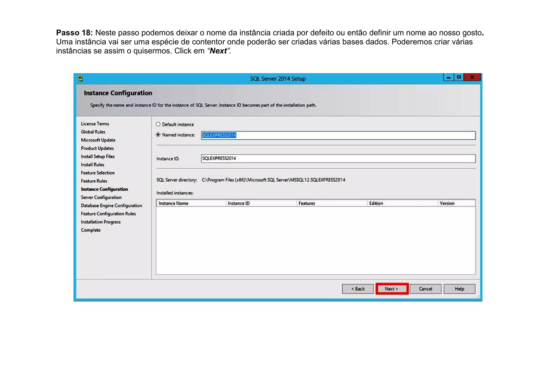Minimize the SQL Server 2014 Setup window
The width and height of the screenshot is (555, 392).
pyautogui.click(x=448, y=77)
